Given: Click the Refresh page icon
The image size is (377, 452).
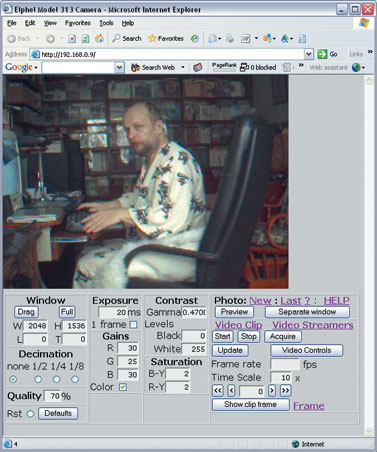Looking at the screenshot, I should 85,39.
